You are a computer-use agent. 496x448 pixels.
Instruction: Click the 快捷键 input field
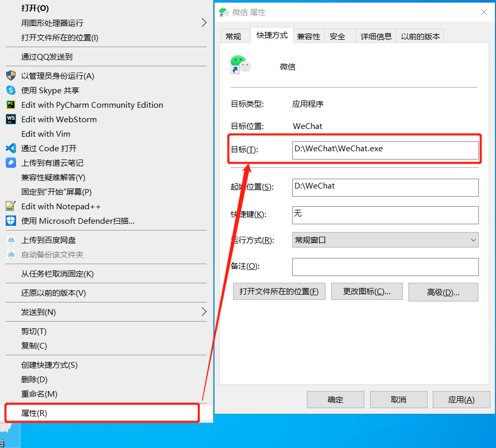point(385,215)
